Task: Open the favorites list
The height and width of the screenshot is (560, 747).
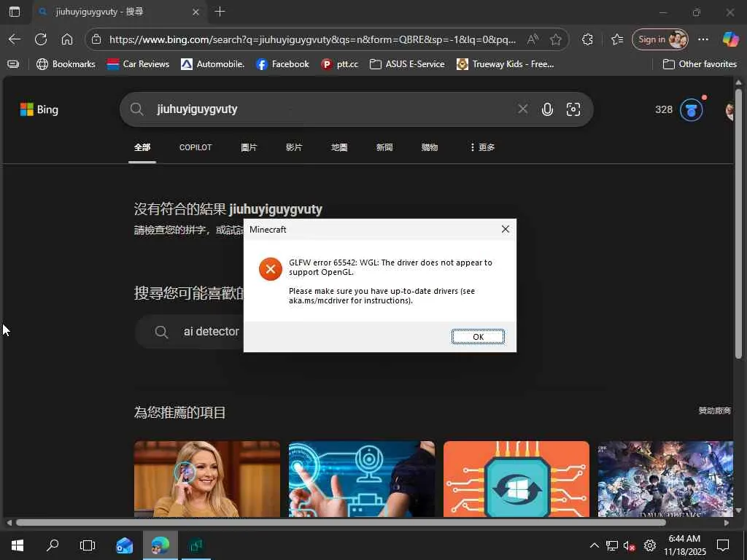Action: [x=617, y=39]
